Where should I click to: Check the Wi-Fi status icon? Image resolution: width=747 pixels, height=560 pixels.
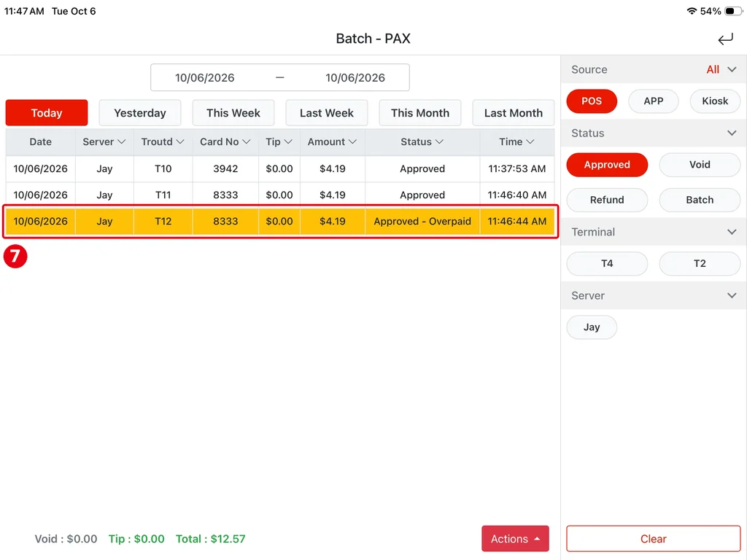692,11
